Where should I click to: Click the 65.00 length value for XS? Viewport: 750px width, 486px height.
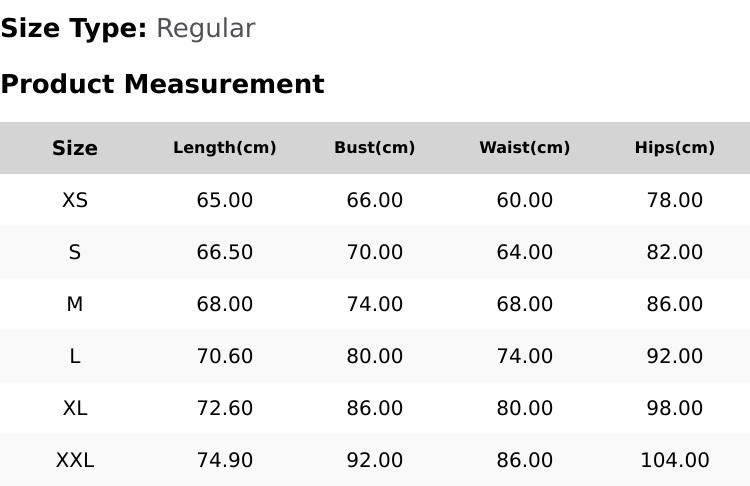pos(225,200)
